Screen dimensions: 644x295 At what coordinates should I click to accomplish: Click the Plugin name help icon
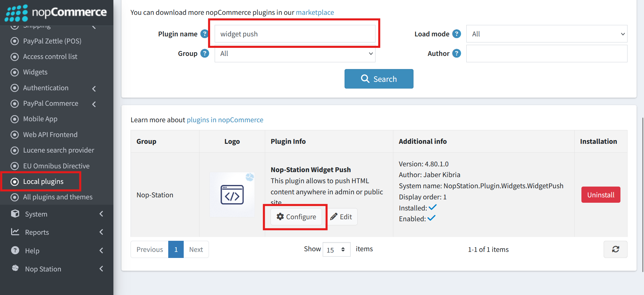click(x=204, y=34)
